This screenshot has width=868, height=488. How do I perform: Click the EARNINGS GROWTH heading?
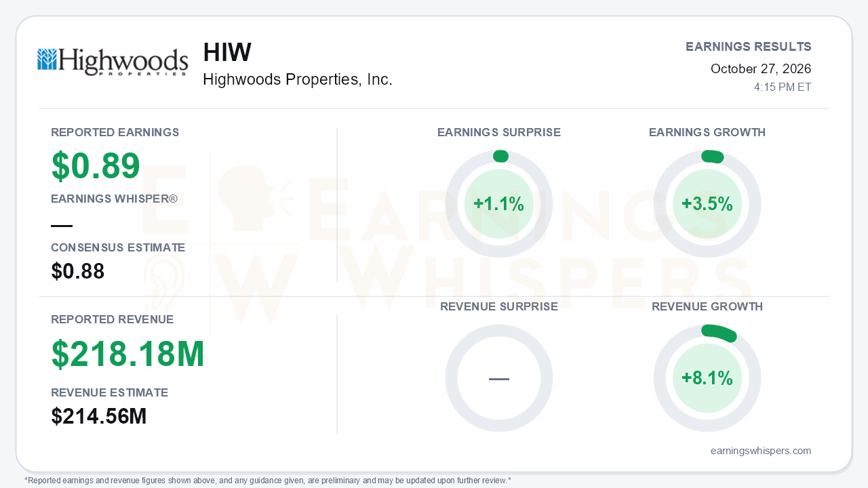(x=707, y=132)
